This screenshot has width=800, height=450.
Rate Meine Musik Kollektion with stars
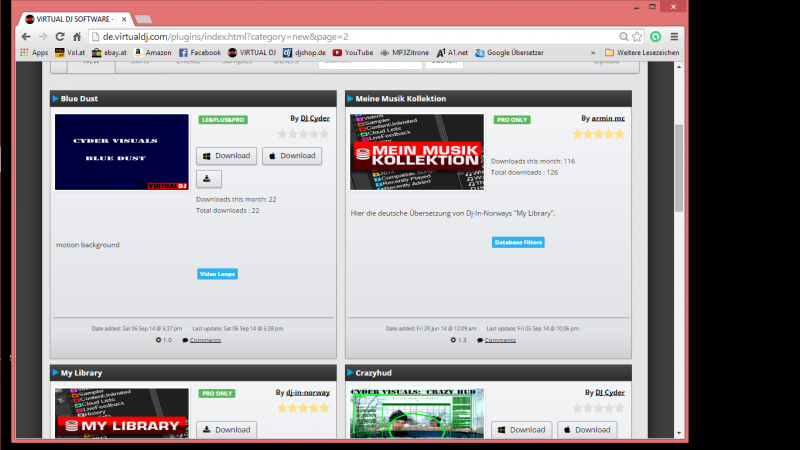(x=598, y=134)
